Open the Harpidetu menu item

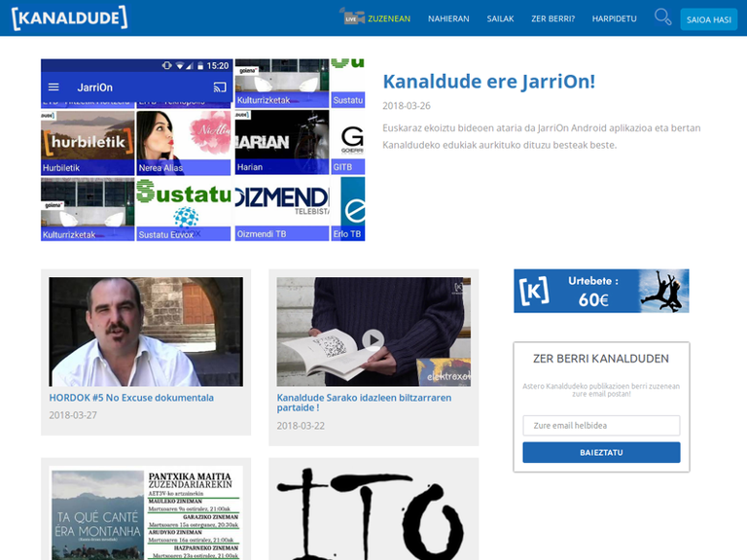tap(614, 18)
